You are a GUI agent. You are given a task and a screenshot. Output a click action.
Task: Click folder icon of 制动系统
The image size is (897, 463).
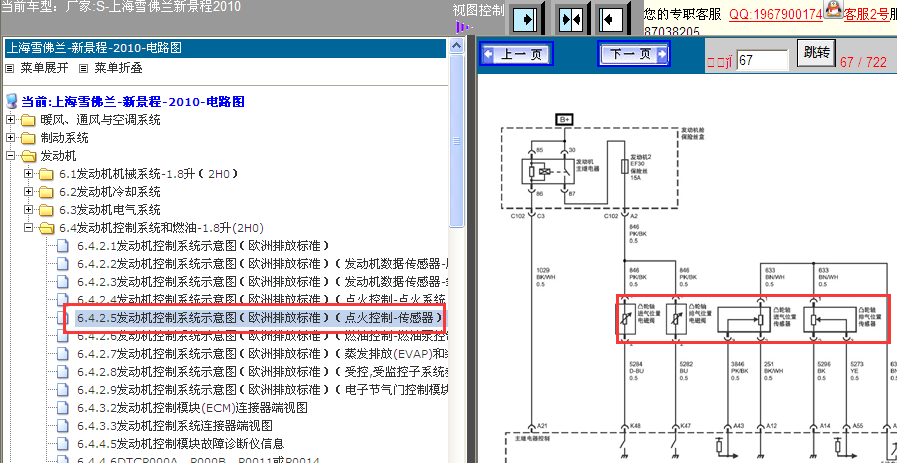(x=28, y=138)
